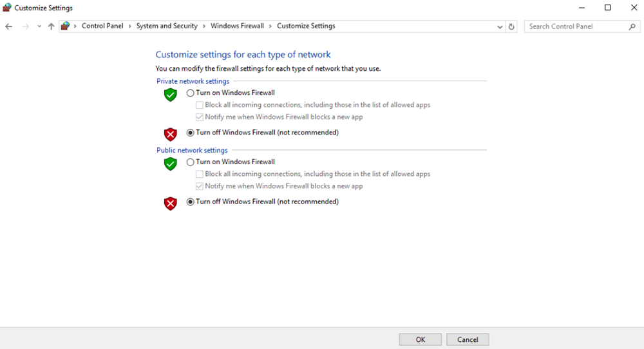
Task: Expand the address bar history dropdown
Action: pyautogui.click(x=500, y=26)
